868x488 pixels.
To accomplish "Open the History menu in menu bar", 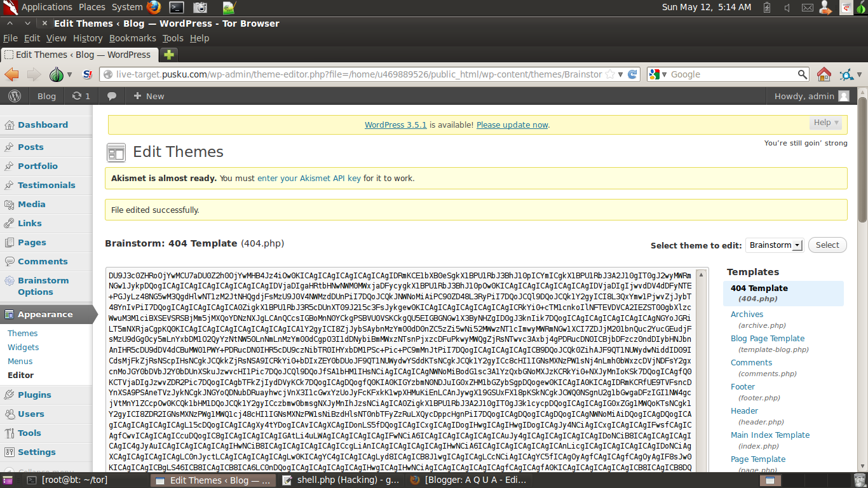I will (x=88, y=38).
